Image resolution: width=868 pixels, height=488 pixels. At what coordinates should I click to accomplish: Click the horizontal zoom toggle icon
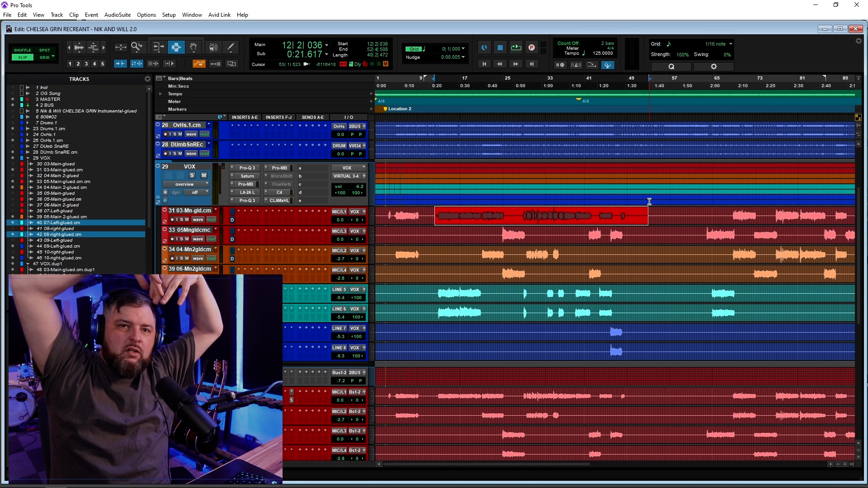[121, 47]
